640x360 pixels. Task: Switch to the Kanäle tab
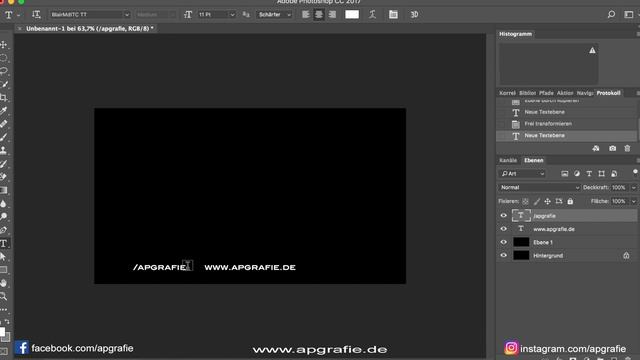point(508,160)
